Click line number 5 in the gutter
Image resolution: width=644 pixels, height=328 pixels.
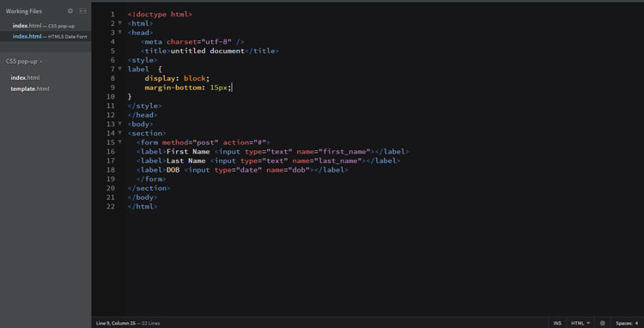coord(112,51)
